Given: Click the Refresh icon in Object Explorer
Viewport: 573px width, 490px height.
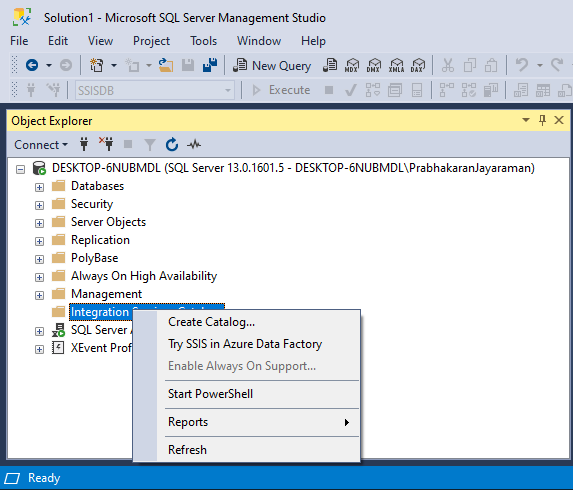Looking at the screenshot, I should pos(172,145).
